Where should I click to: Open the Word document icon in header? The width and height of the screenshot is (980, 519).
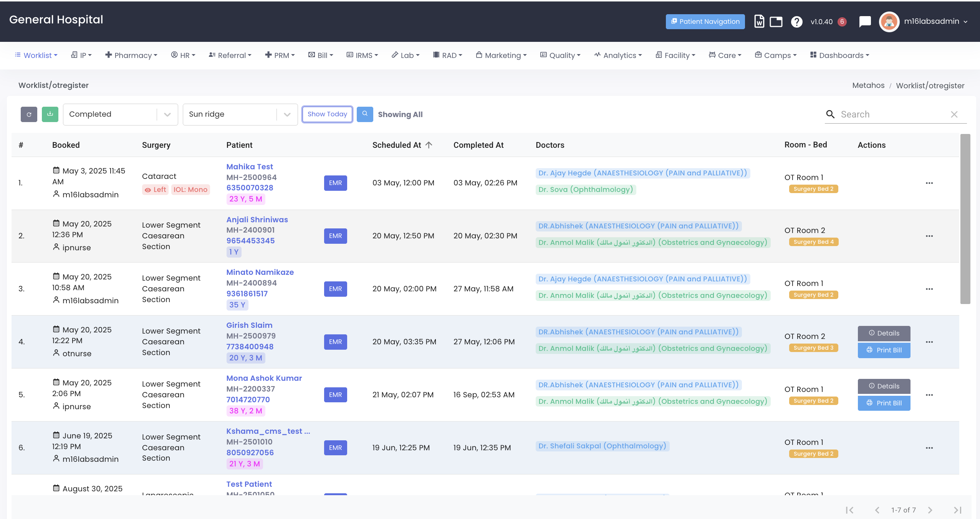(759, 21)
